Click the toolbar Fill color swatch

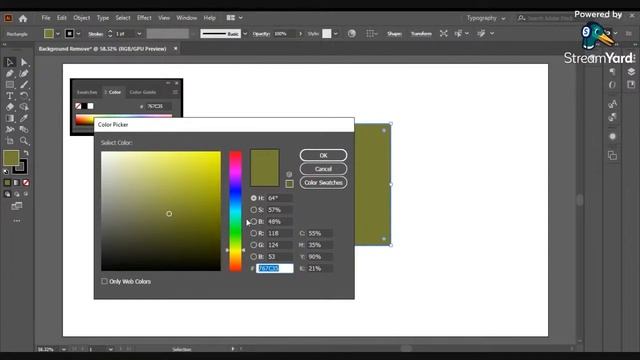[11, 158]
